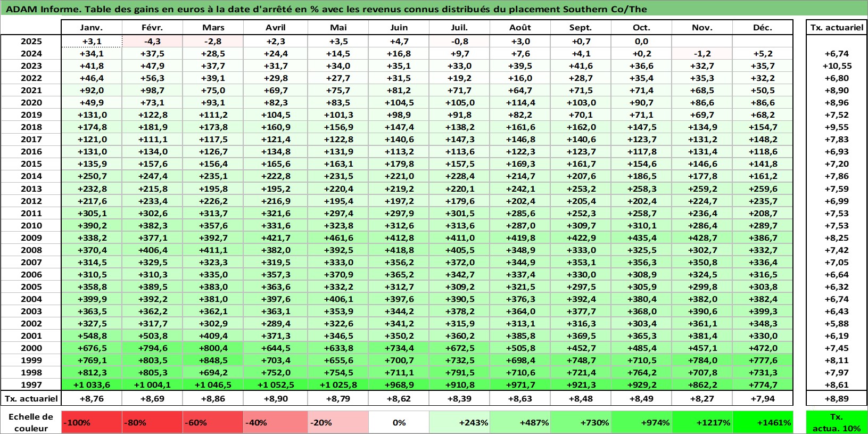The height and width of the screenshot is (434, 868).
Task: Click the +730% green scale swatch
Action: click(581, 422)
